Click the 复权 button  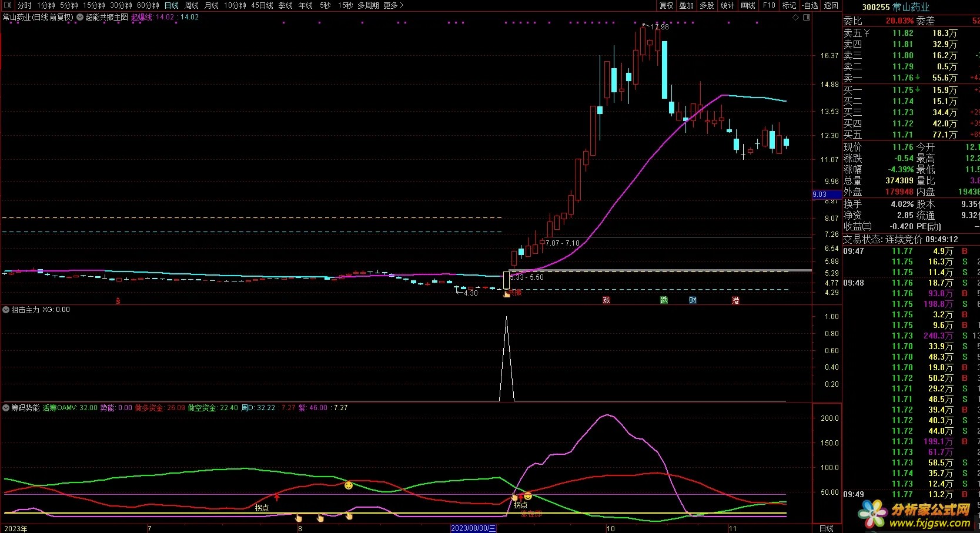666,5
